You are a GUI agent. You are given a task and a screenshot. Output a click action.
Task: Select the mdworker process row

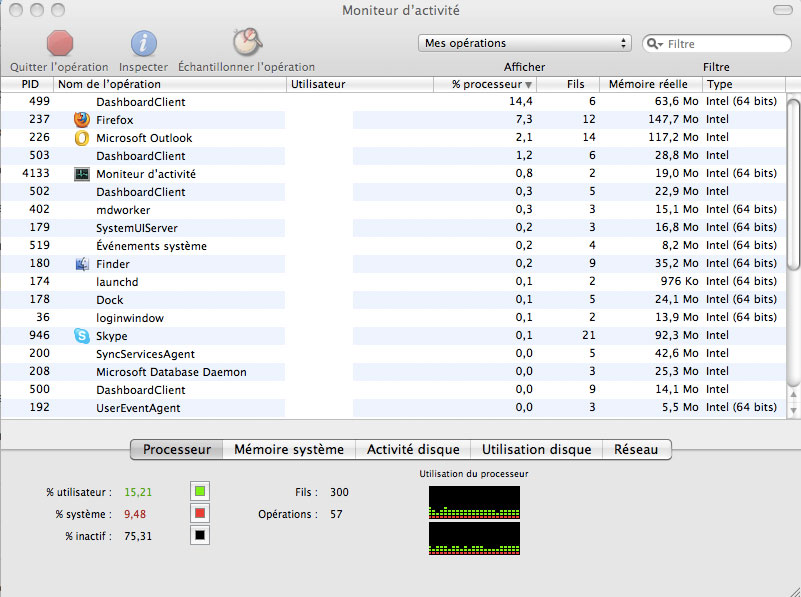pyautogui.click(x=393, y=210)
